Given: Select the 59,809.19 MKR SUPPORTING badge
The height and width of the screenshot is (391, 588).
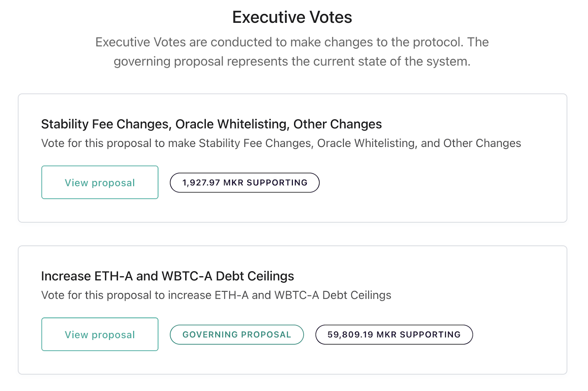Looking at the screenshot, I should 394,334.
